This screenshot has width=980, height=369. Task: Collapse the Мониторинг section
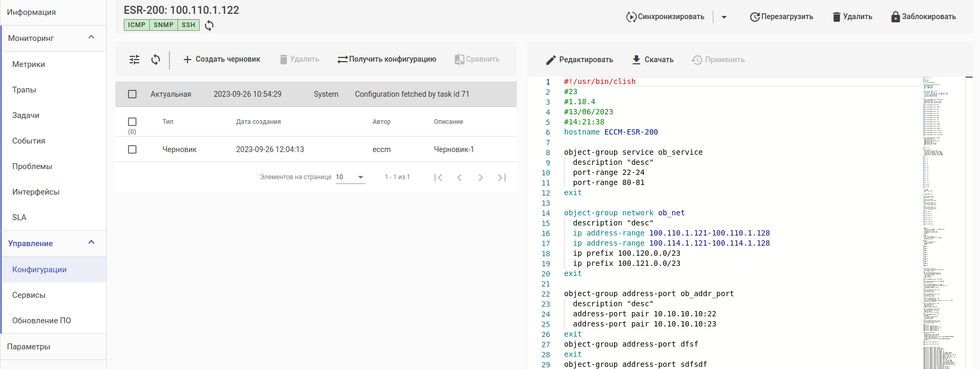[x=91, y=38]
